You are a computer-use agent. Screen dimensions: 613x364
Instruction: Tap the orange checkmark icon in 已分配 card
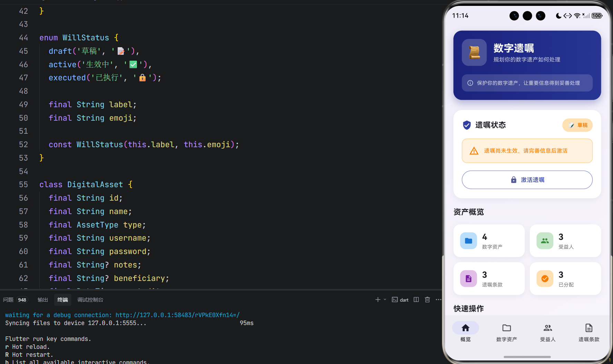545,279
